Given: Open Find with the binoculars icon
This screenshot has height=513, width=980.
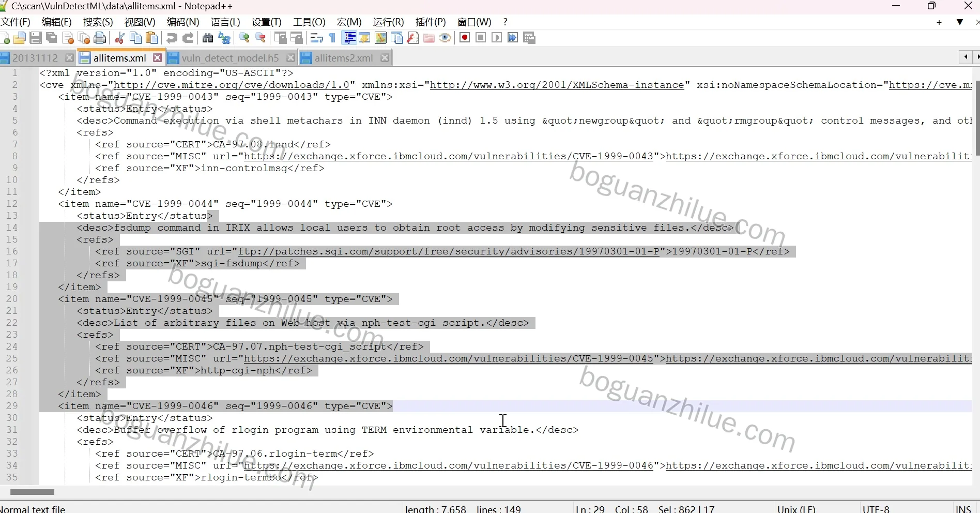Looking at the screenshot, I should tap(208, 38).
